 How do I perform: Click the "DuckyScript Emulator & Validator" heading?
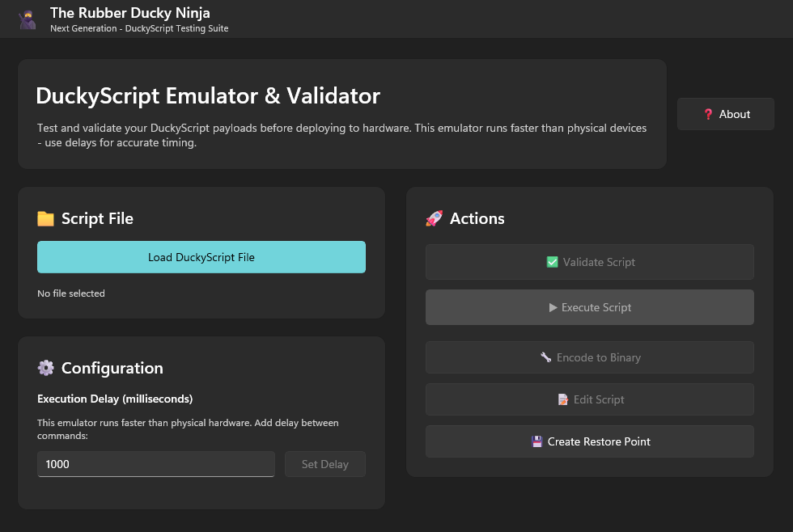(208, 96)
